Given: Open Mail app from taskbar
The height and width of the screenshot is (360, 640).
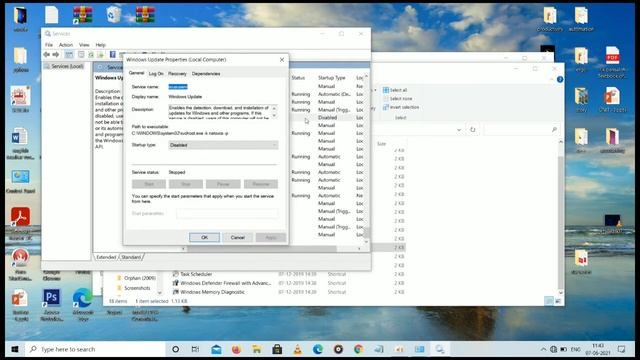Looking at the screenshot, I should [216, 349].
